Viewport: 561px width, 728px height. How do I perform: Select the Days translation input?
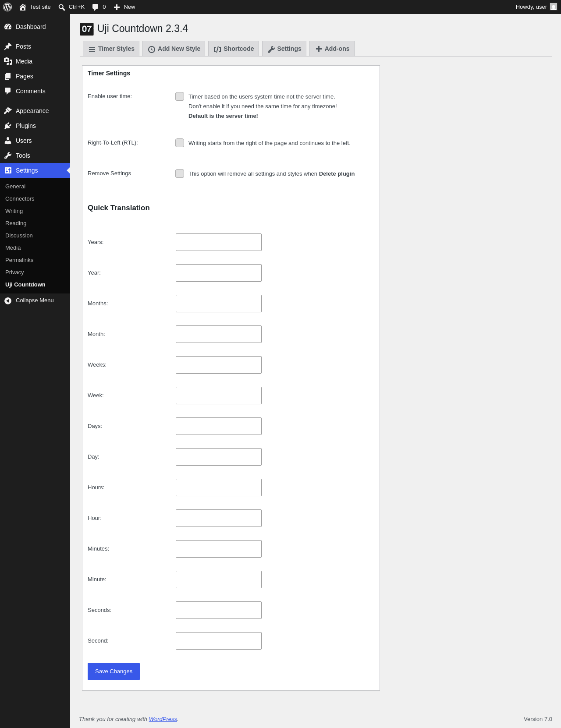[x=219, y=426]
